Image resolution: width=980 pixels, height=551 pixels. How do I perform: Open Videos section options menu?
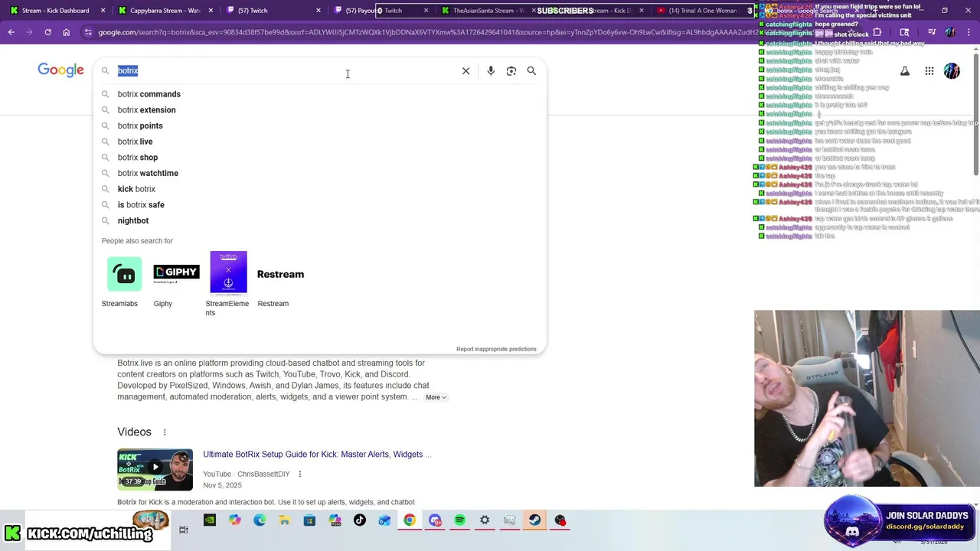click(165, 432)
